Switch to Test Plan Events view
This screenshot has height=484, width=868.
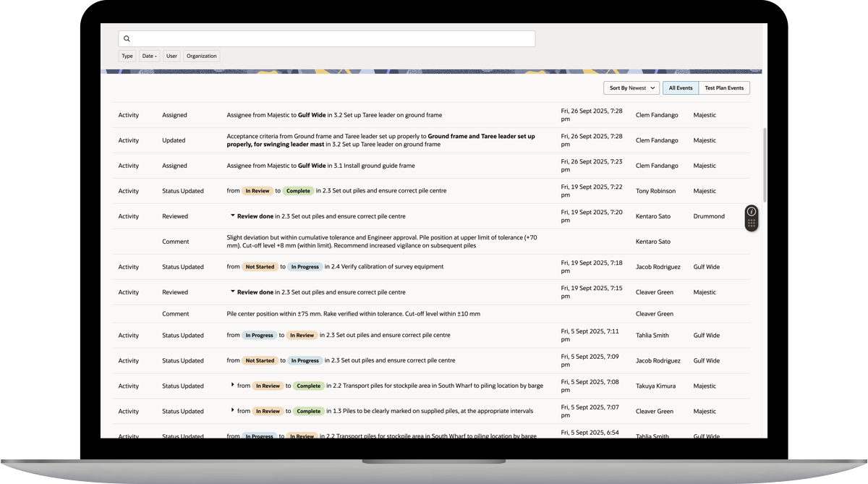(724, 88)
